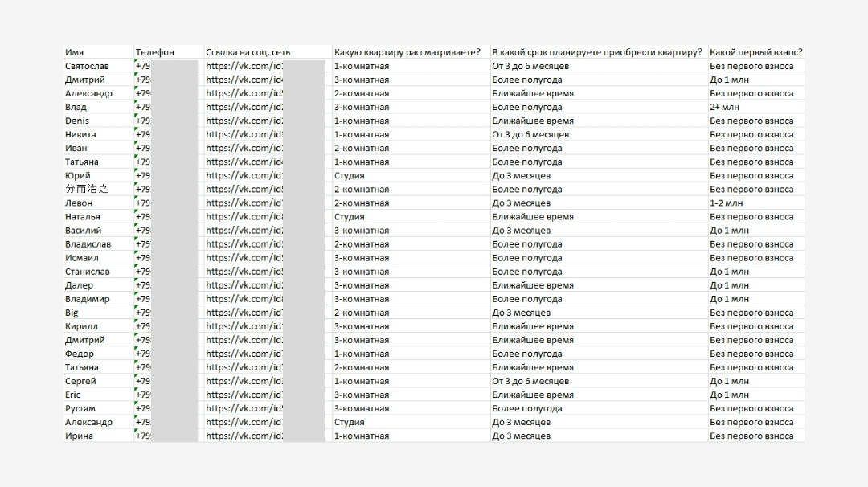Open the vk.com link in Левон's row

click(x=244, y=203)
